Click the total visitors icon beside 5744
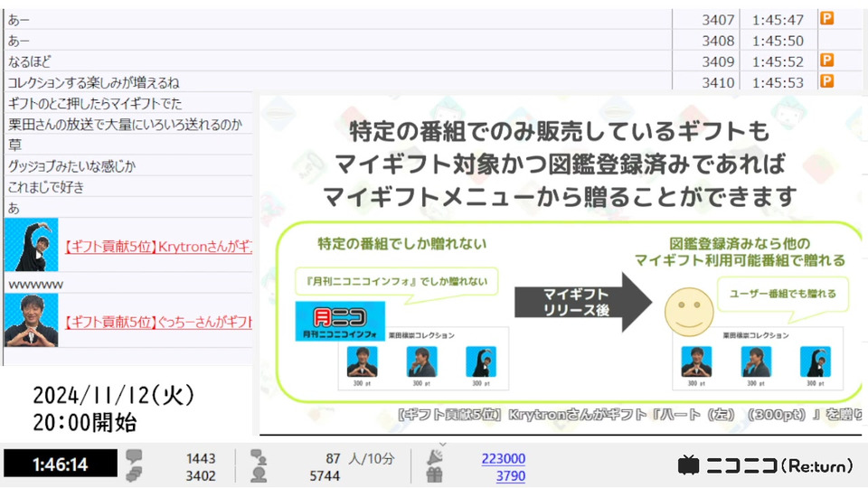The height and width of the screenshot is (488, 868). [x=259, y=474]
